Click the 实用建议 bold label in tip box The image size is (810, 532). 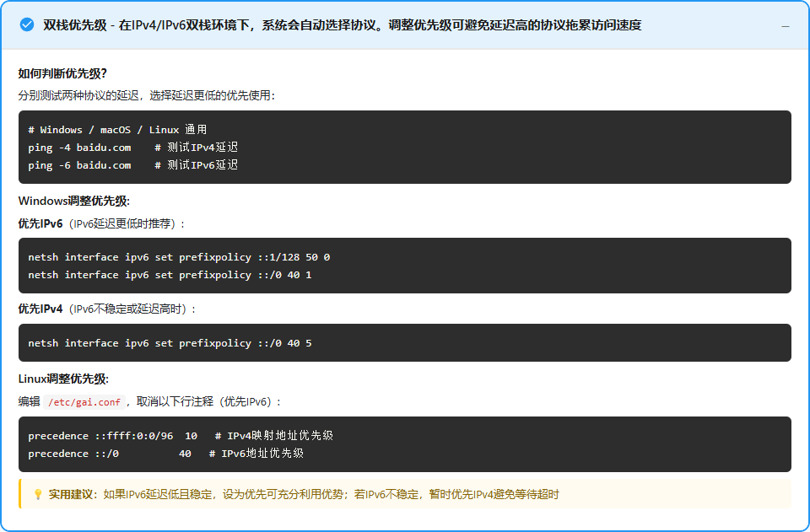(x=71, y=494)
